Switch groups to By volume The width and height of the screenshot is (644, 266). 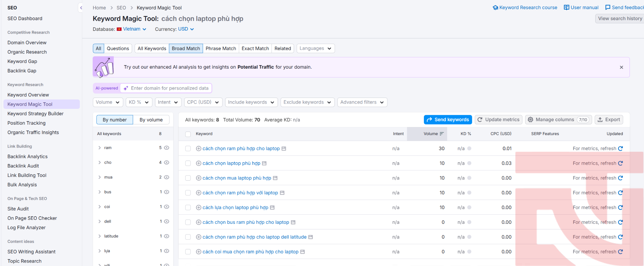pos(151,120)
